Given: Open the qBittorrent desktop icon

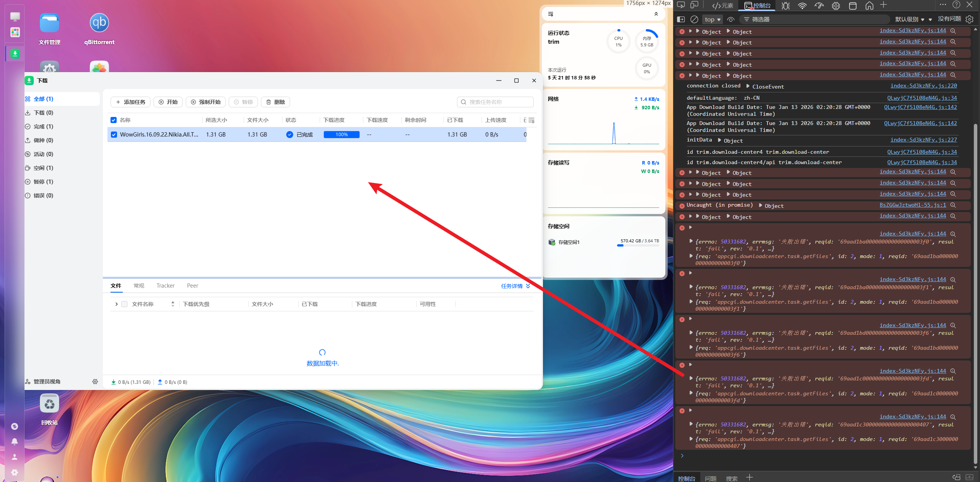Looking at the screenshot, I should pyautogui.click(x=99, y=23).
